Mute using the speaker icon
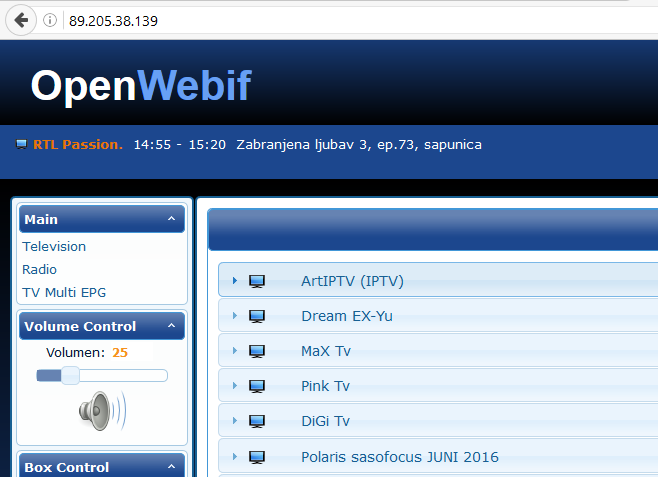 [102, 411]
